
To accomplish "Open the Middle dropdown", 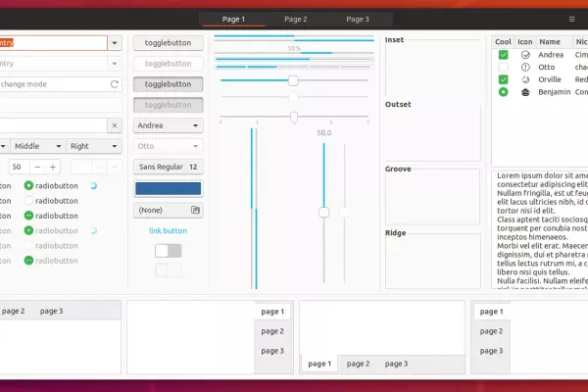I will coord(38,146).
